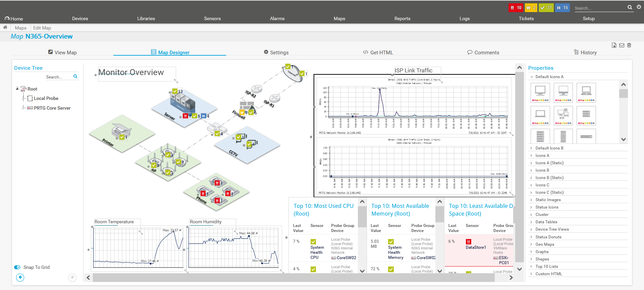
Task: Expand the Static Images section
Action: coord(532,200)
